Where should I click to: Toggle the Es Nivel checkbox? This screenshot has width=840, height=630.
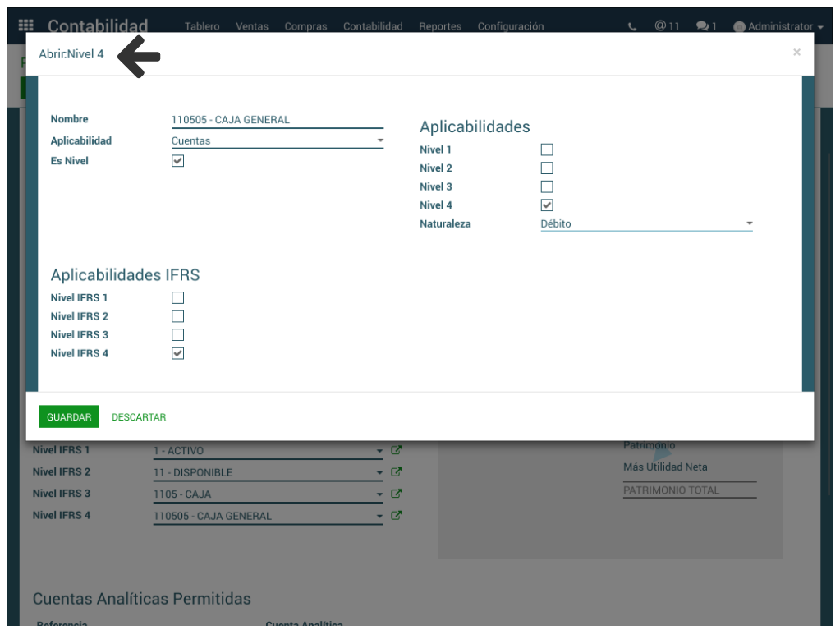(x=177, y=161)
